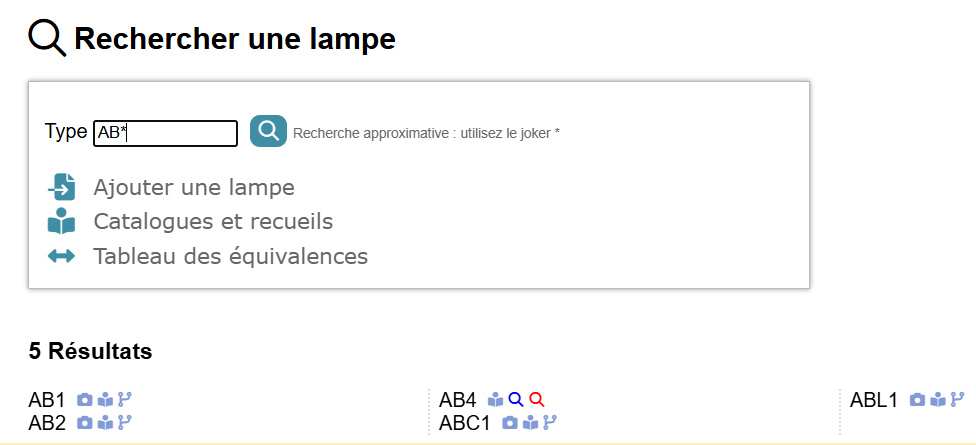Click the add-lamp file import icon
The width and height of the screenshot is (976, 445).
point(62,187)
